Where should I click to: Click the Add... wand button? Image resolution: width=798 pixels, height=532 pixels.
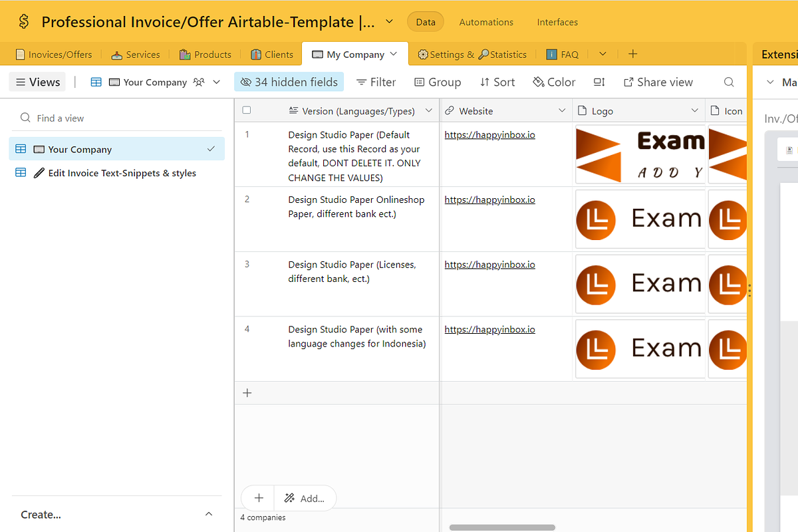tap(305, 498)
